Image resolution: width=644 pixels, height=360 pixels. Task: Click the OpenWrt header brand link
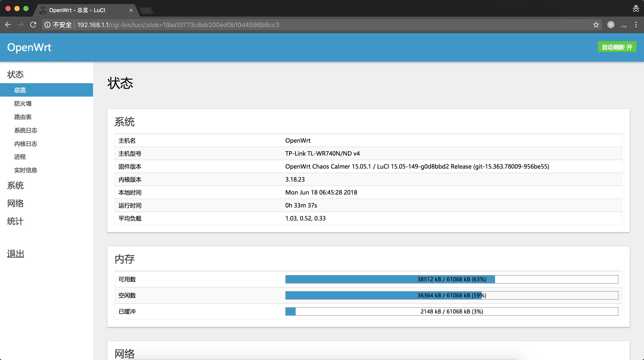(29, 47)
